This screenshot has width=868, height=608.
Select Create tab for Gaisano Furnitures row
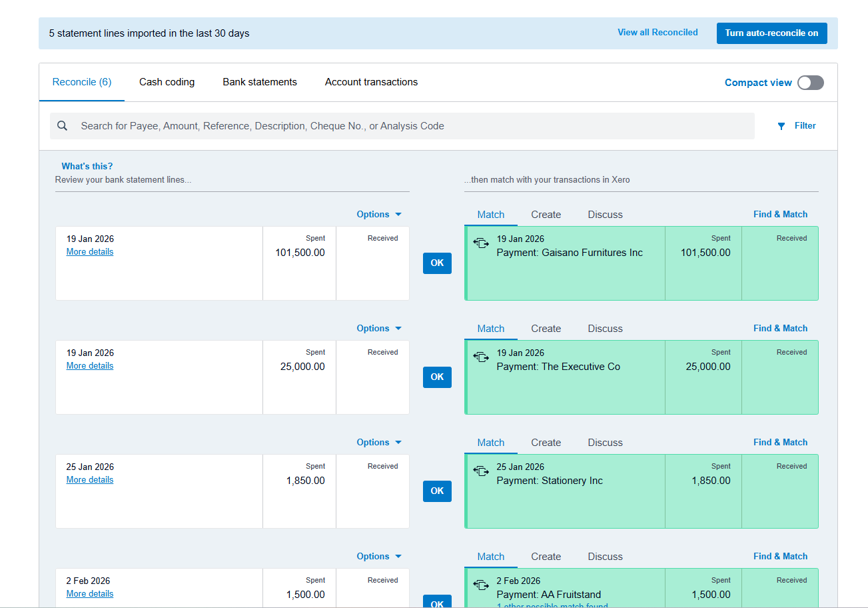pos(546,215)
